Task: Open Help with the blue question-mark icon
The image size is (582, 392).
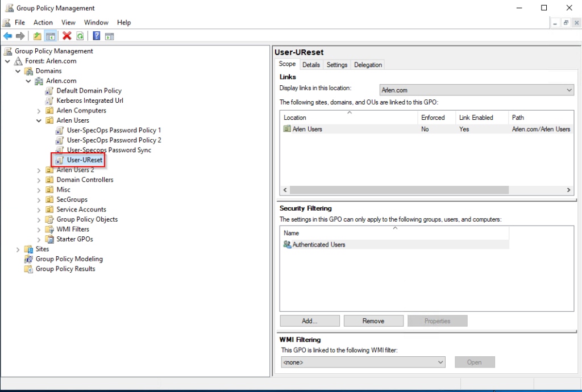Action: point(97,36)
